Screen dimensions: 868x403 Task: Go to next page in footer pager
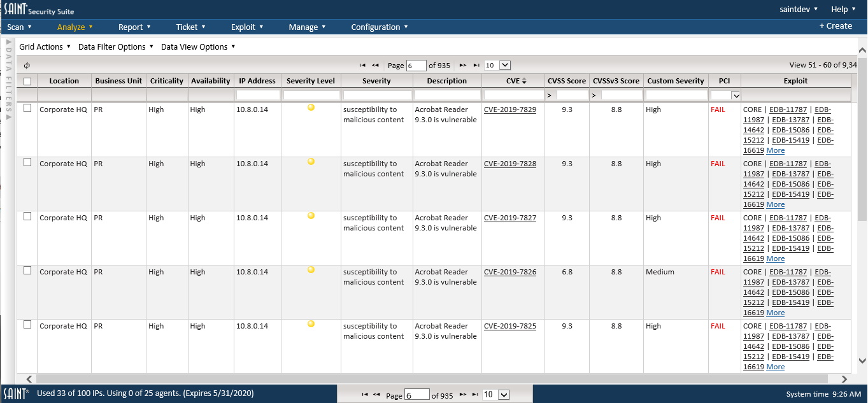point(463,395)
